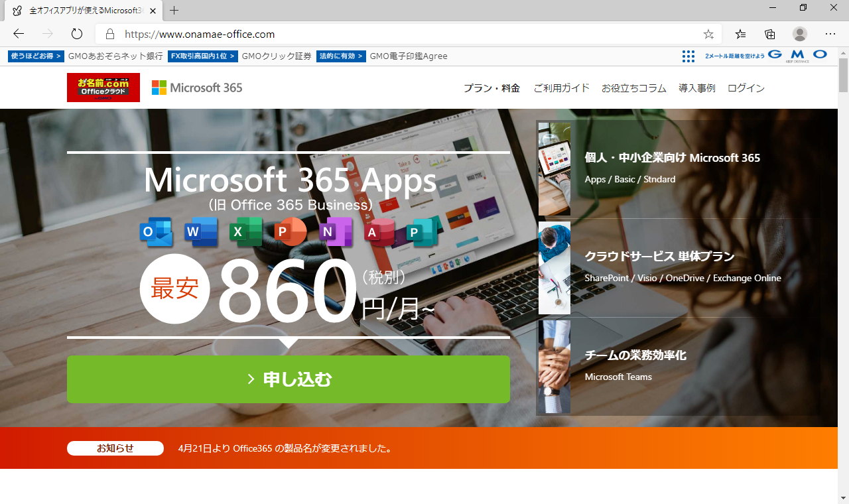Click the PowerPoint app icon
This screenshot has width=849, height=504.
coord(291,232)
